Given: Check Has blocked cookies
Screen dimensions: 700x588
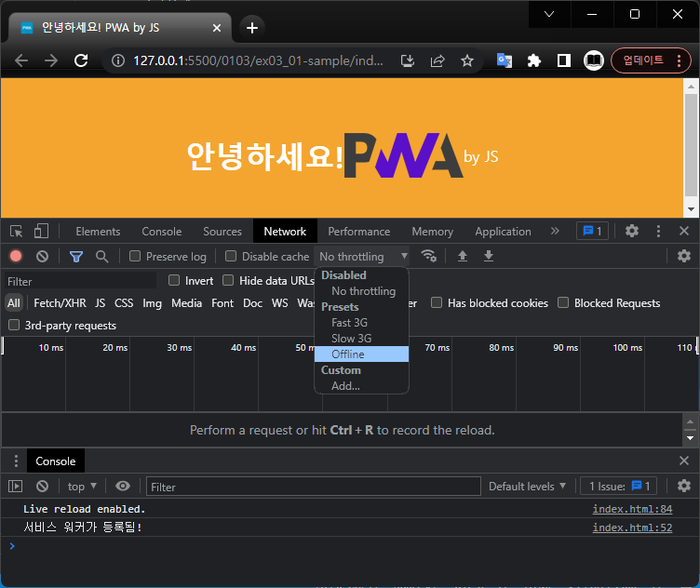Looking at the screenshot, I should click(437, 302).
